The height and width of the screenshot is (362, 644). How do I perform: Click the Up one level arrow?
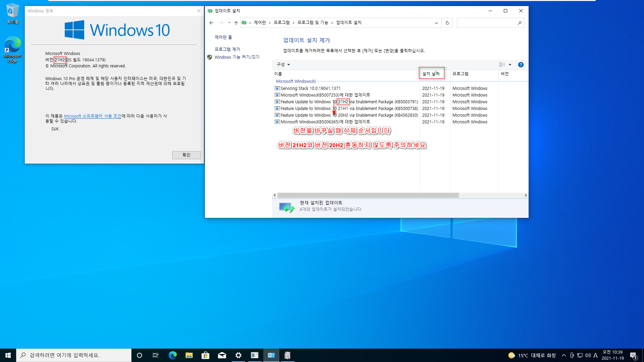236,23
